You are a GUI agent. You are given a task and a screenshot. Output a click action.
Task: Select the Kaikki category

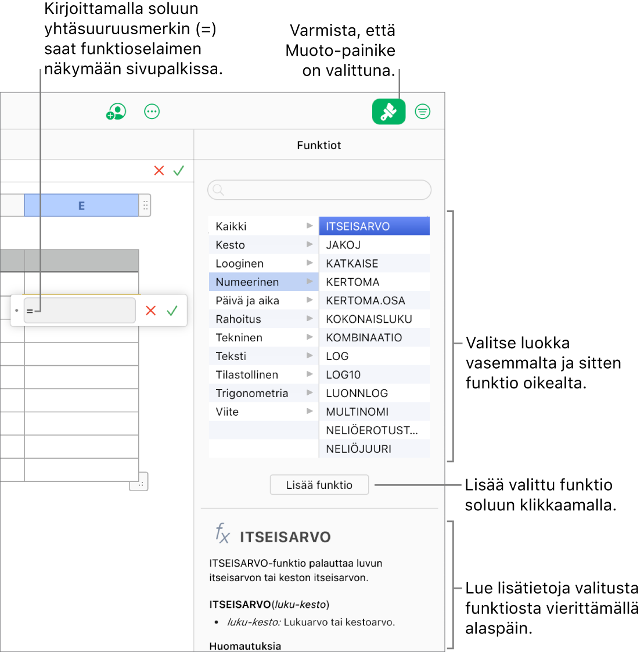point(263,226)
